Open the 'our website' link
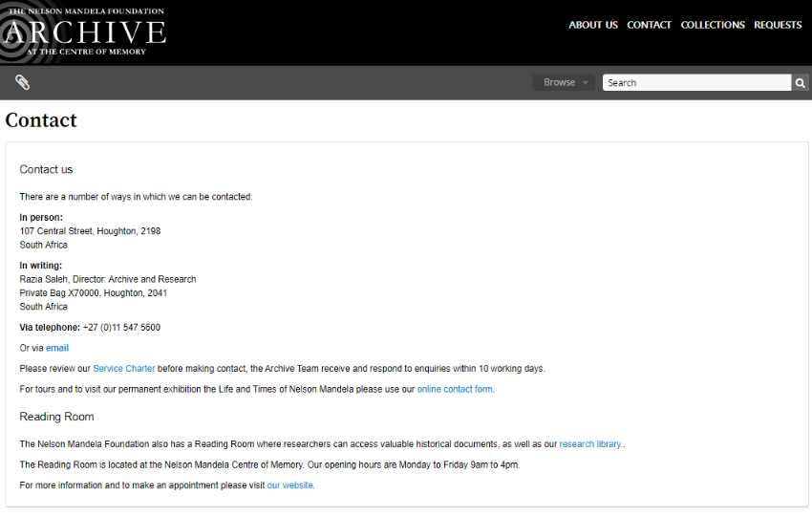The height and width of the screenshot is (516, 812). 290,485
